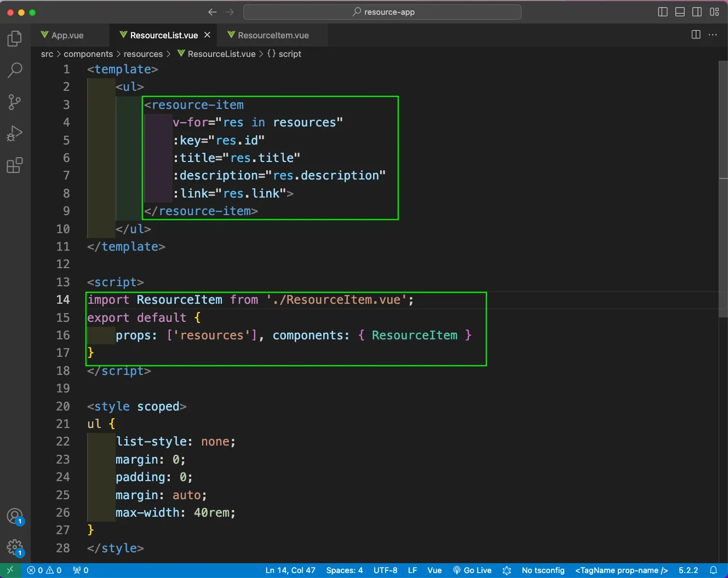Open the script symbol breadcrumb
Screen dimensions: 728x578
coord(284,54)
